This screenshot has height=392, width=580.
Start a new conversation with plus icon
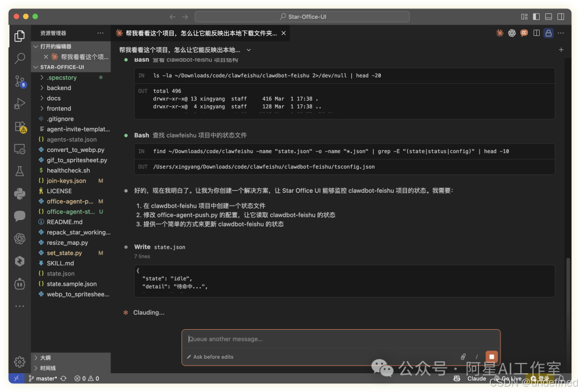pyautogui.click(x=561, y=49)
